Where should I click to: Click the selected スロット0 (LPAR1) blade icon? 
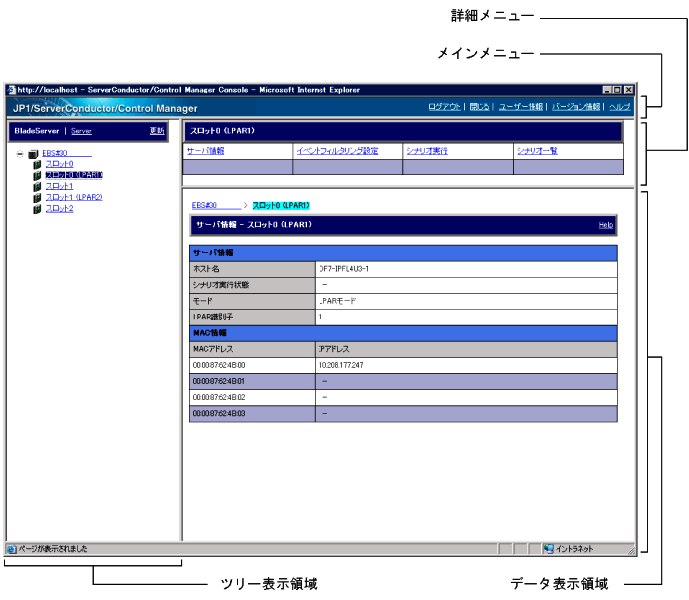pyautogui.click(x=37, y=175)
